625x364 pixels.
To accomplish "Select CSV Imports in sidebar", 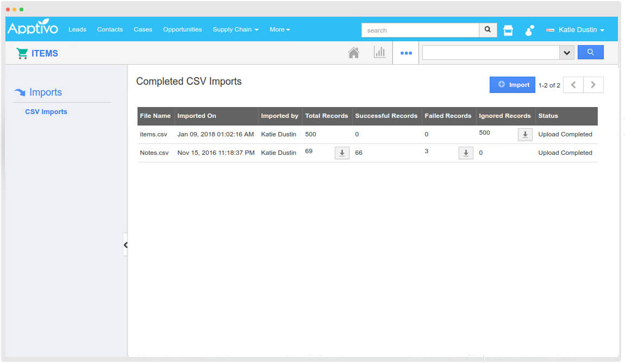I will [x=46, y=112].
